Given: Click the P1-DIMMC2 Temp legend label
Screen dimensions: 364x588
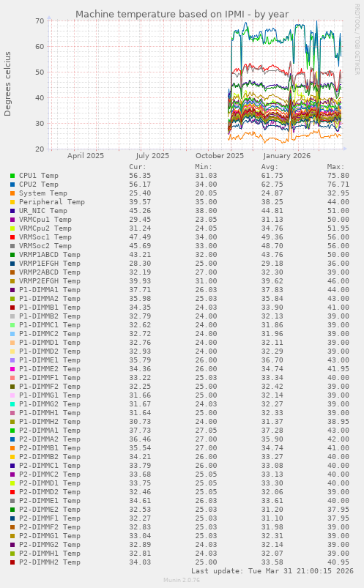Looking at the screenshot, I should pyautogui.click(x=50, y=334).
